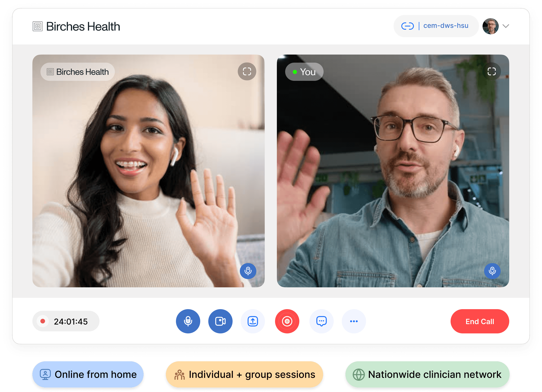Copy the meeting link cem-dws-hsu
The height and width of the screenshot is (392, 542).
446,25
